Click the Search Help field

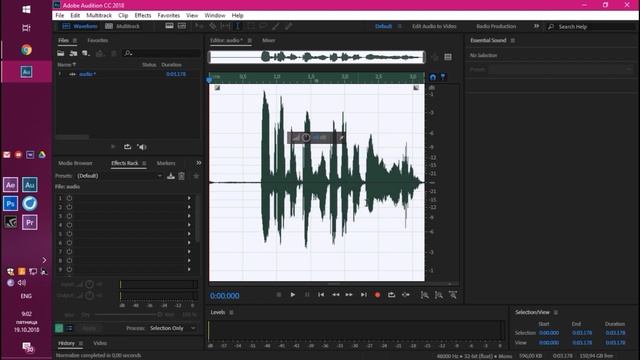tap(592, 27)
